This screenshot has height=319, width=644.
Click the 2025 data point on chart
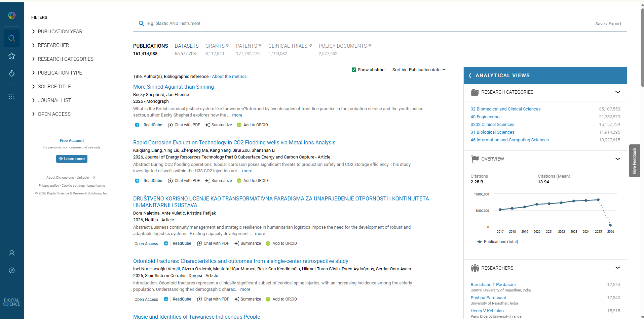[598, 200]
